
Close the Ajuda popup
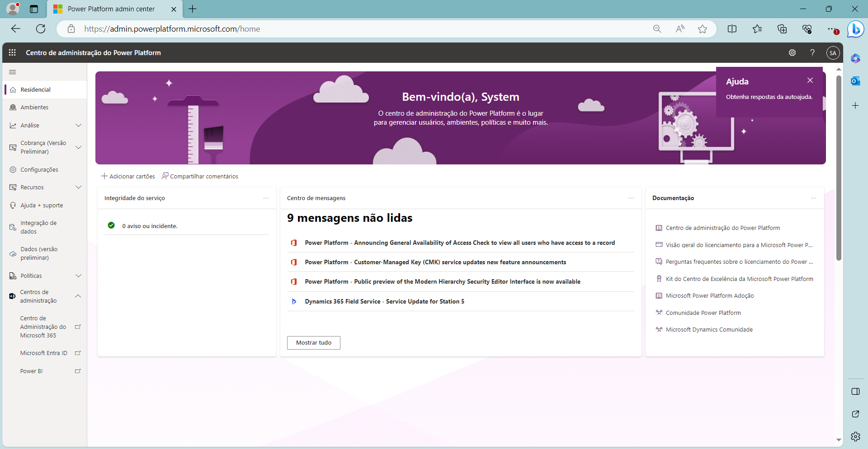click(810, 80)
